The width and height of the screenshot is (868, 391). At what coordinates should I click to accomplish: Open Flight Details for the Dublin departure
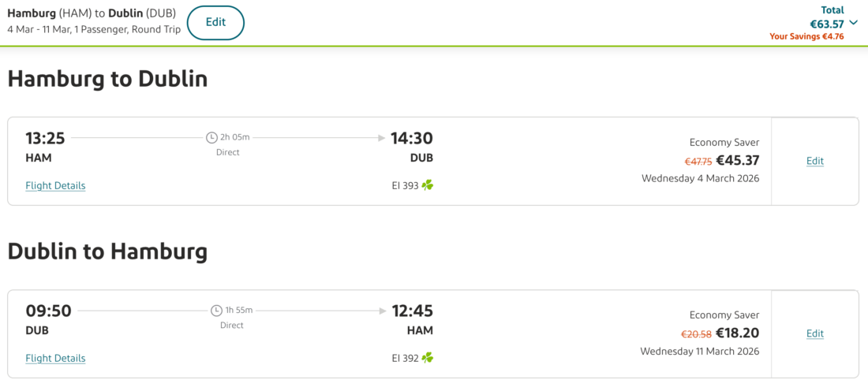(x=55, y=359)
